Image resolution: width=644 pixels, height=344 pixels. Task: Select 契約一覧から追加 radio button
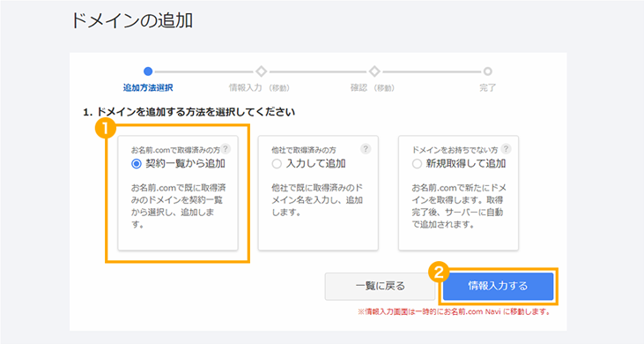pos(137,164)
